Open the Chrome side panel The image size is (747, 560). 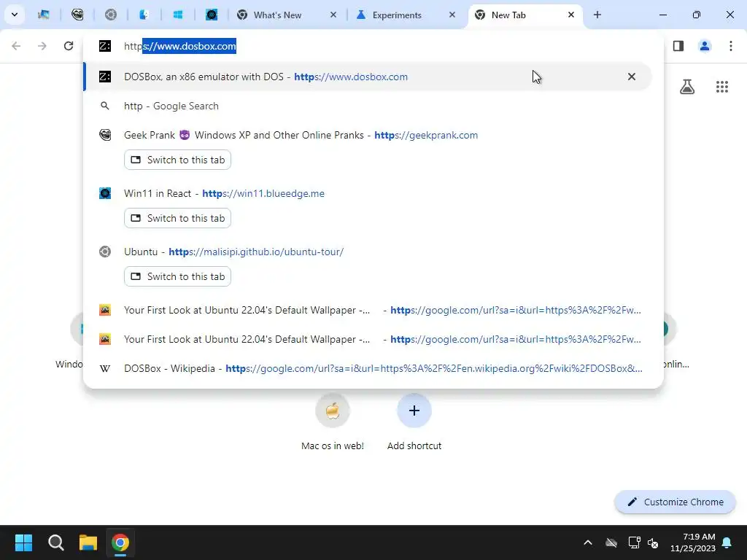678,46
